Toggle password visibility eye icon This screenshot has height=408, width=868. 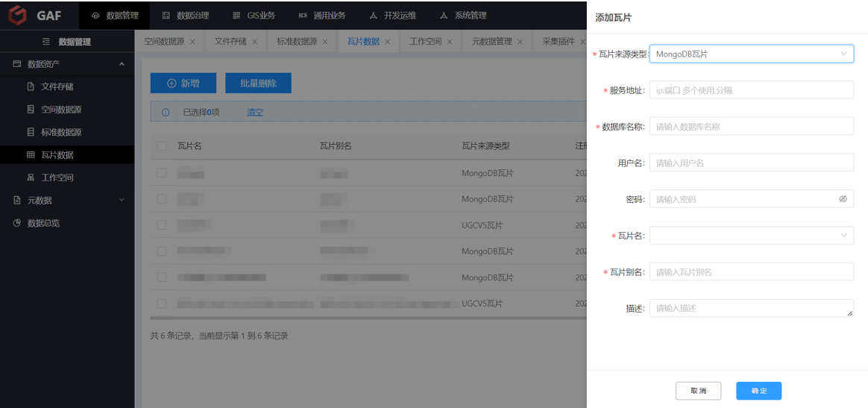(x=843, y=198)
